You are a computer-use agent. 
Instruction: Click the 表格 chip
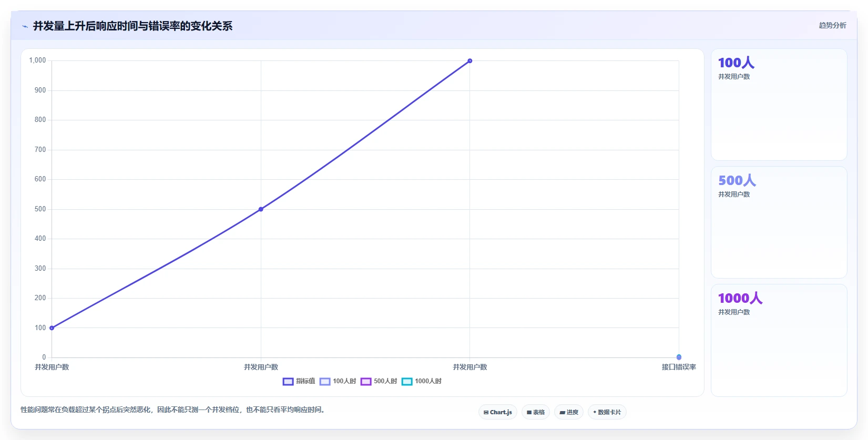point(536,412)
